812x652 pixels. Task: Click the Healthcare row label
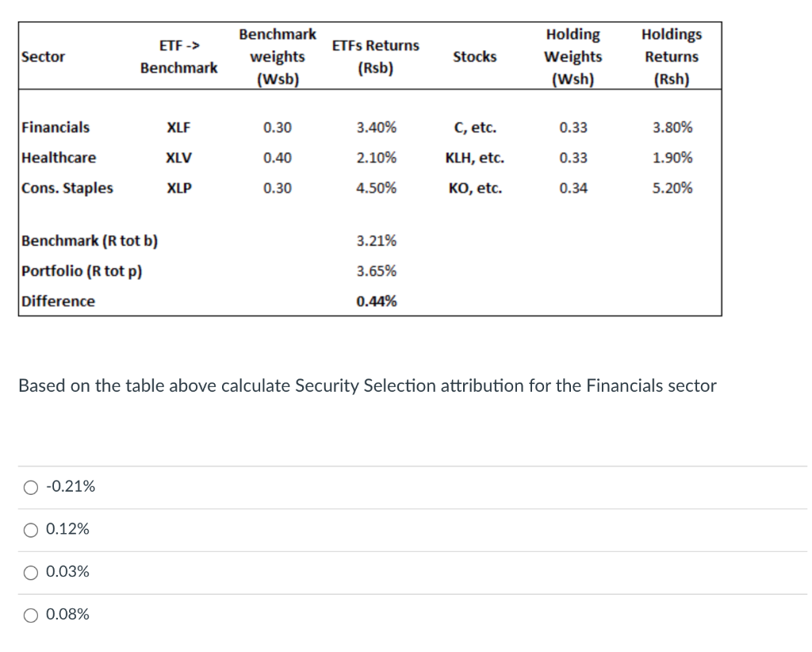click(x=59, y=157)
